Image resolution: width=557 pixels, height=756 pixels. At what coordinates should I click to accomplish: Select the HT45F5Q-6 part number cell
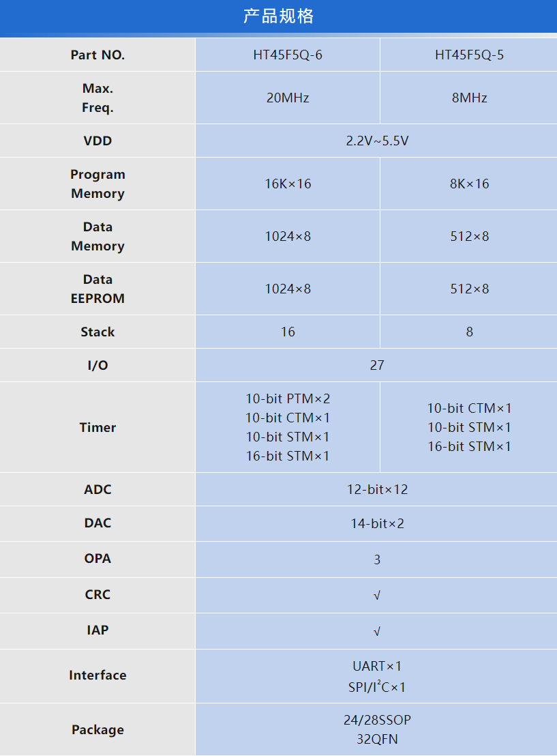click(x=288, y=55)
